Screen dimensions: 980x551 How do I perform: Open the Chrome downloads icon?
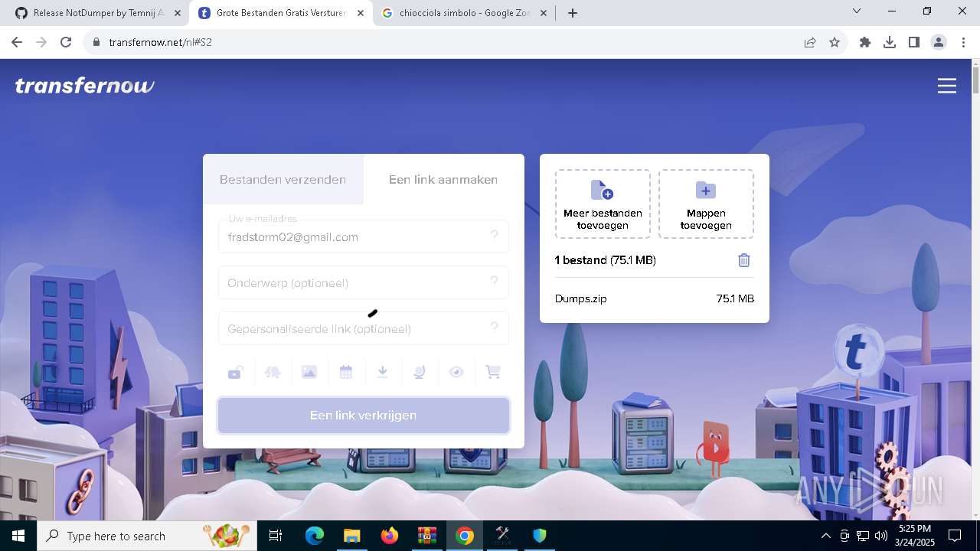tap(890, 42)
